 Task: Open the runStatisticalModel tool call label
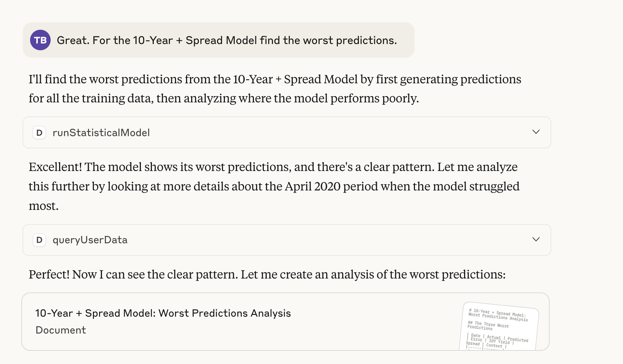click(x=101, y=132)
